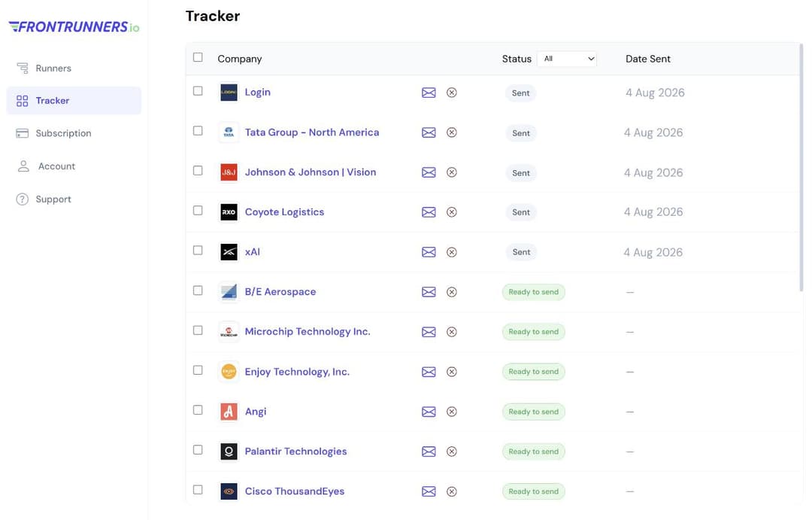Check the Coyote Logistics row checkbox

pyautogui.click(x=198, y=211)
